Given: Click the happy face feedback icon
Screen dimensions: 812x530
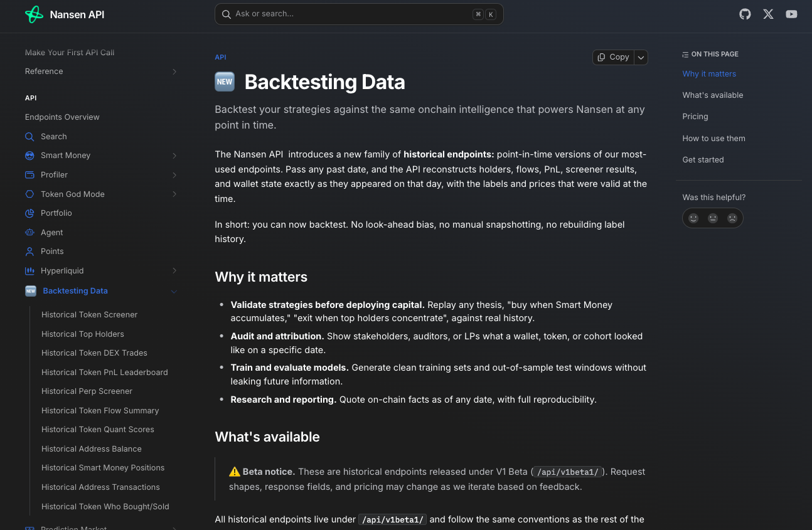Looking at the screenshot, I should [x=693, y=218].
